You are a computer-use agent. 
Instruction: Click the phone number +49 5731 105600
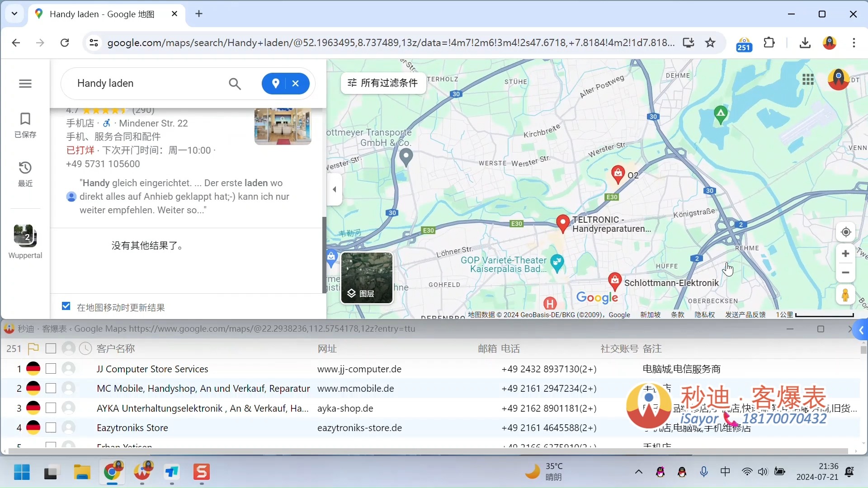[103, 164]
